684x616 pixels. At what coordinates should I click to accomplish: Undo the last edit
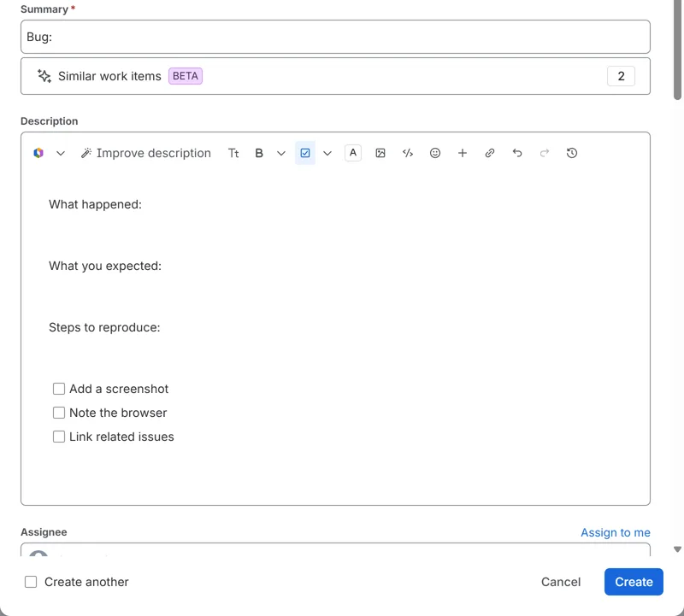(517, 153)
